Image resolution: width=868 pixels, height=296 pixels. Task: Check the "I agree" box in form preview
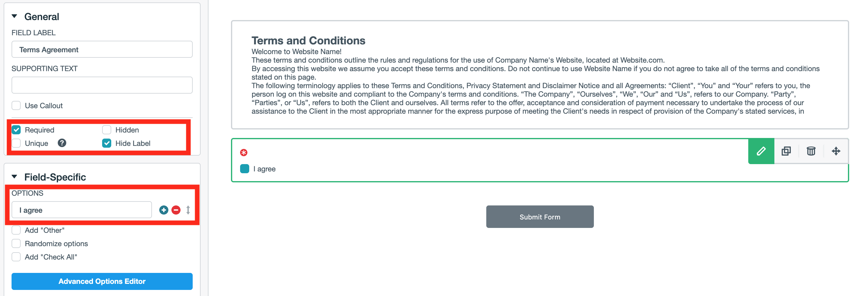(x=245, y=169)
